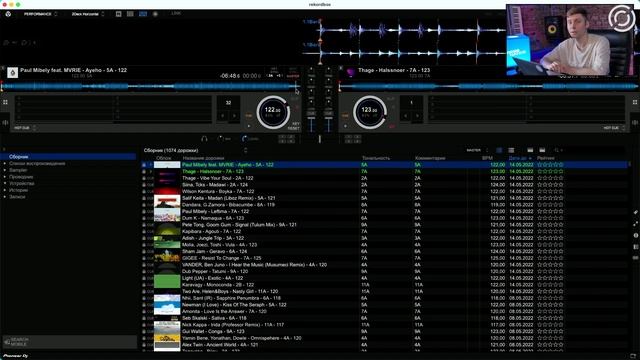The image size is (640, 360).
Task: Open the 2Deck Horizontal layout dropdown
Action: click(x=88, y=14)
